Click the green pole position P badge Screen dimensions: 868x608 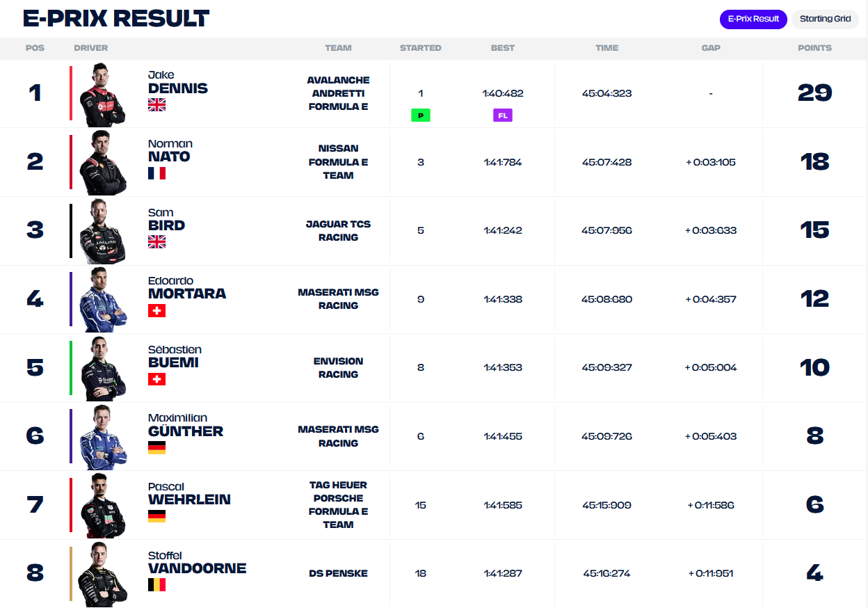[420, 116]
